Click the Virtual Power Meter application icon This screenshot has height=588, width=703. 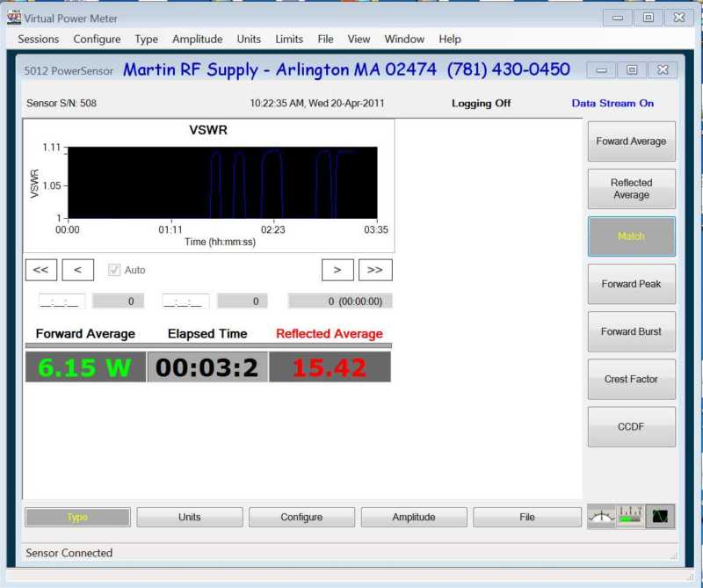12,17
